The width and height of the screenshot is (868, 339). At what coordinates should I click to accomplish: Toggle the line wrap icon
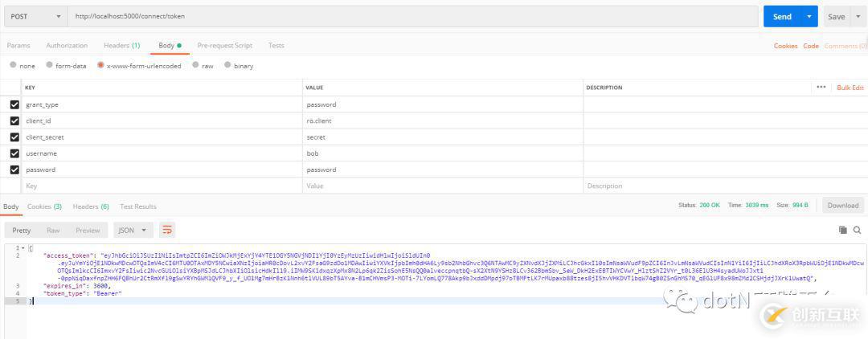(x=166, y=230)
